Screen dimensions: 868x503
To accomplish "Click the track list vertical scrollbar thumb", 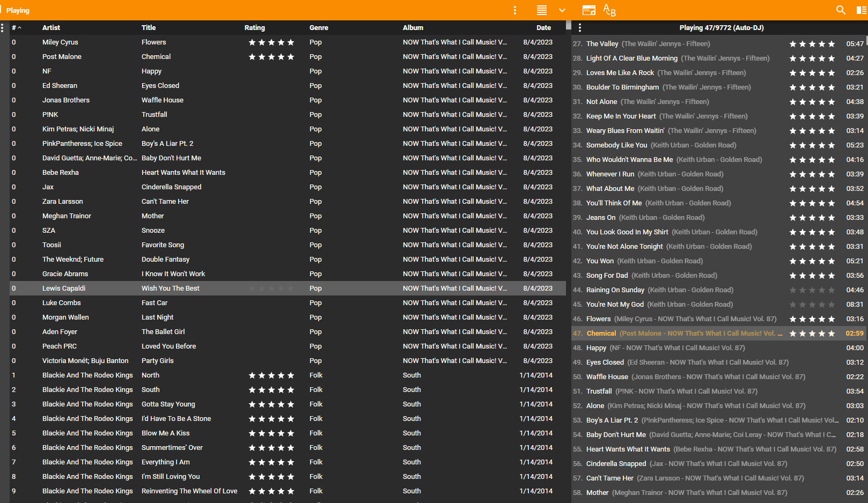I will 569,25.
